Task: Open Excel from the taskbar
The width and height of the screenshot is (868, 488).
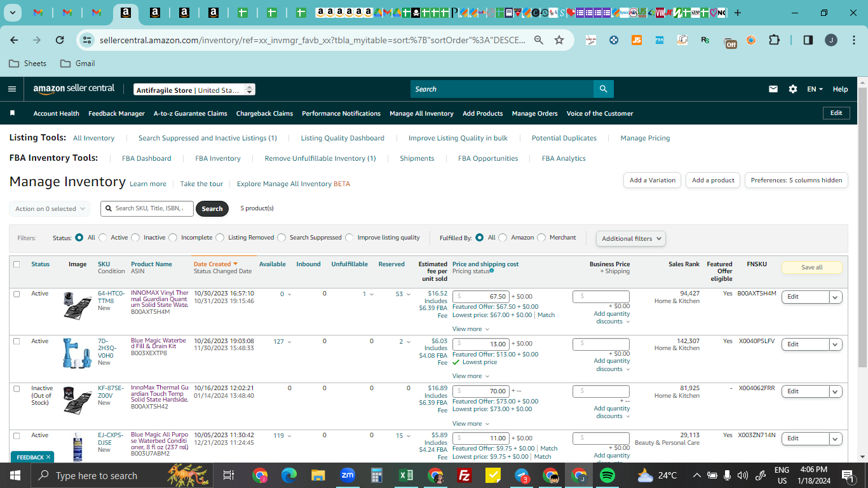Action: [406, 475]
